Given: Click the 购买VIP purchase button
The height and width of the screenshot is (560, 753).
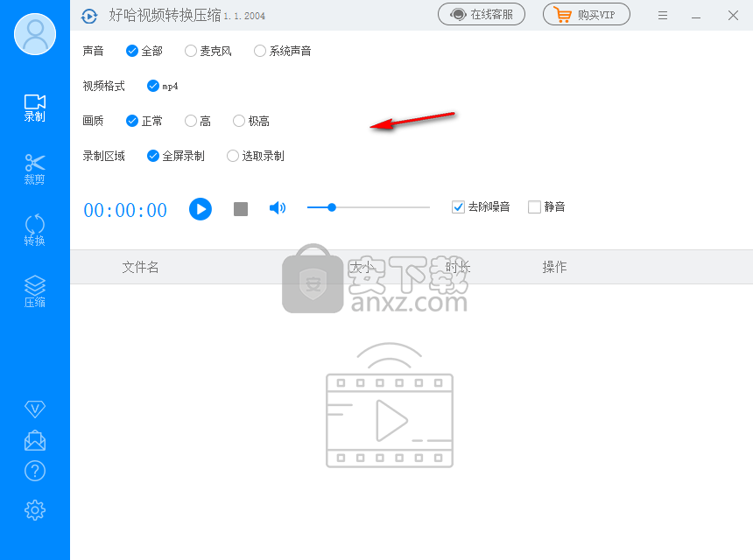Looking at the screenshot, I should click(587, 14).
